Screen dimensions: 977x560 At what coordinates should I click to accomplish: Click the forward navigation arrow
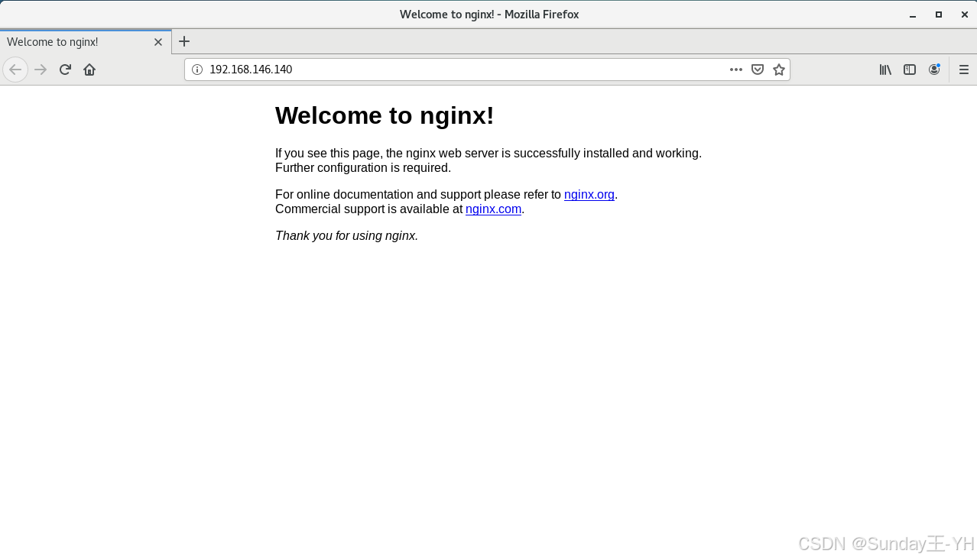coord(40,70)
